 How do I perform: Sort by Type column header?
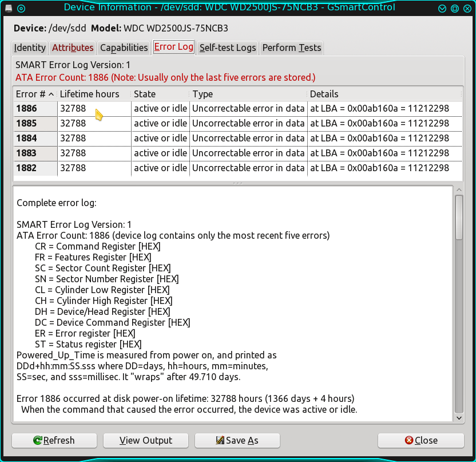coord(248,94)
